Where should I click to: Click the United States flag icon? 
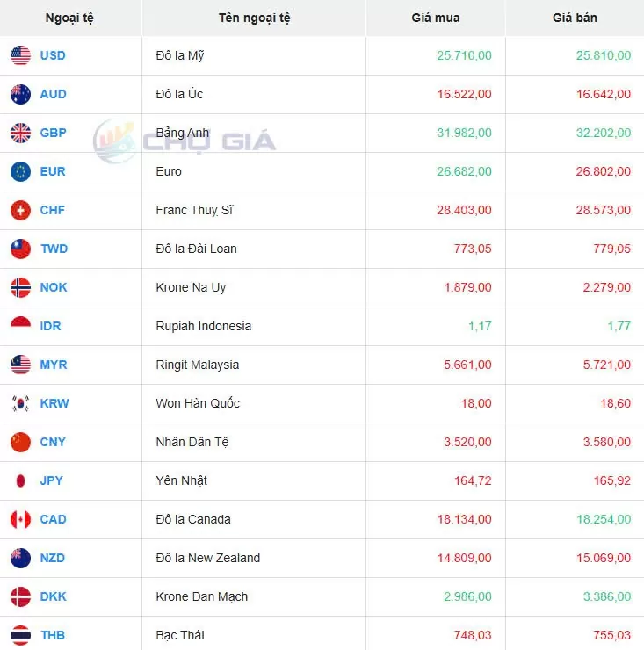click(x=20, y=55)
